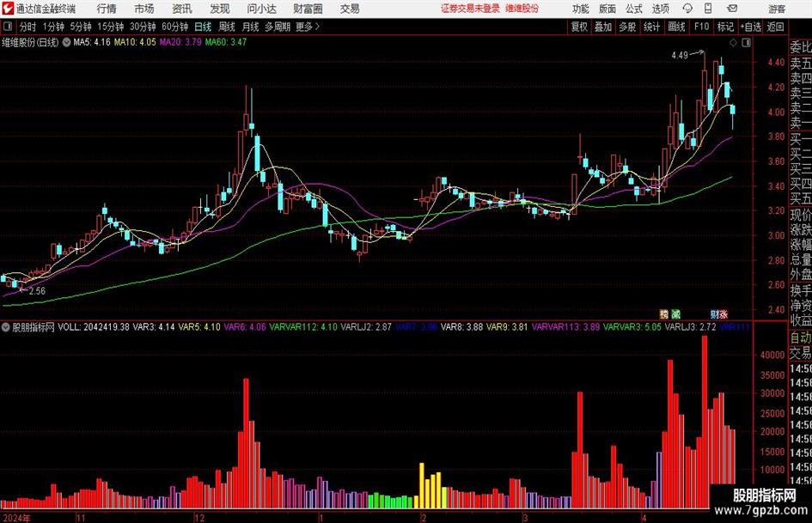Toggle the left panel icon beside 分时
Viewport: 812px width, 523px height.
click(8, 27)
